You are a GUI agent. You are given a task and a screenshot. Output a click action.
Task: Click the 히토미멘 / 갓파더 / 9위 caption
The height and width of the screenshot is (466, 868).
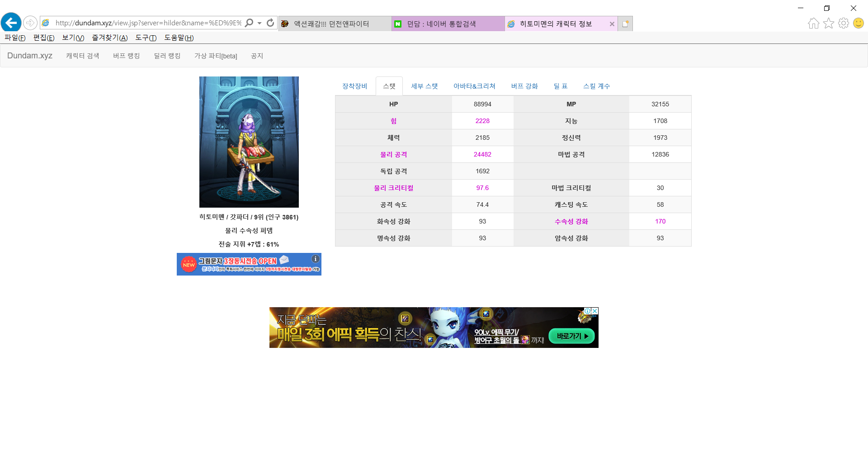click(249, 217)
